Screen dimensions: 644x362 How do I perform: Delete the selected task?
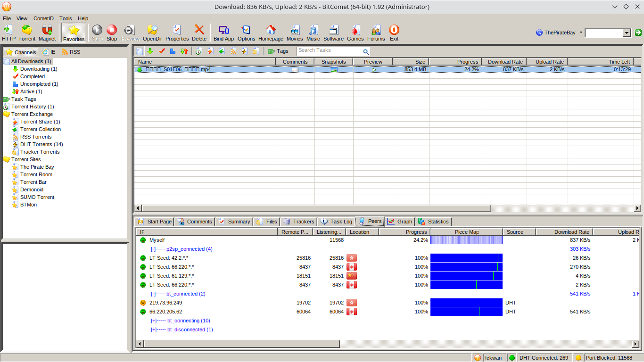[x=199, y=33]
